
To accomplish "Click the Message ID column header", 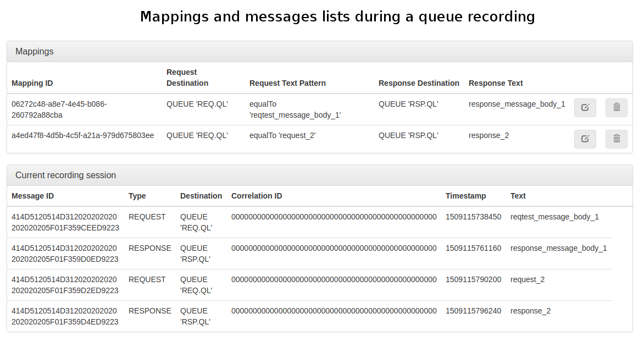I will click(32, 196).
